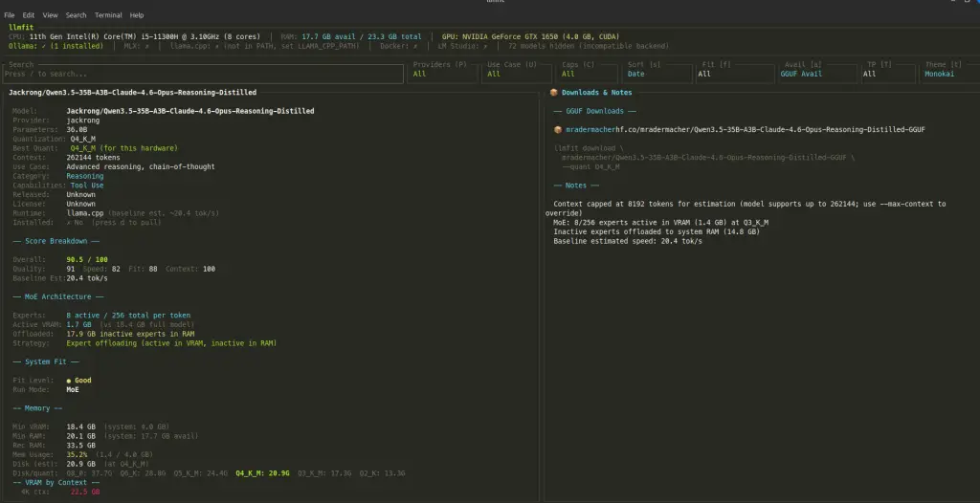The height and width of the screenshot is (503, 980).
Task: Focus the Search input field
Action: coord(203,74)
